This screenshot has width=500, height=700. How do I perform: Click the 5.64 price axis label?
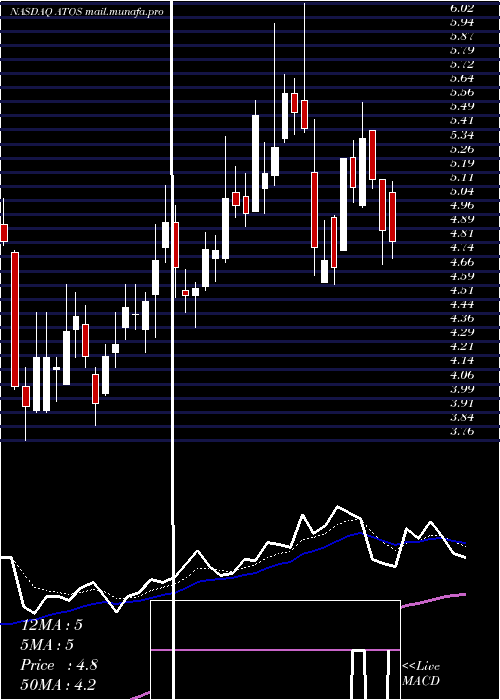462,78
